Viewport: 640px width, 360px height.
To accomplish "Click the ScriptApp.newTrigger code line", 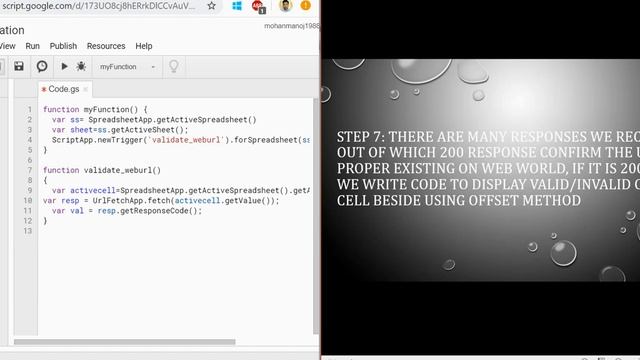I will click(x=180, y=140).
